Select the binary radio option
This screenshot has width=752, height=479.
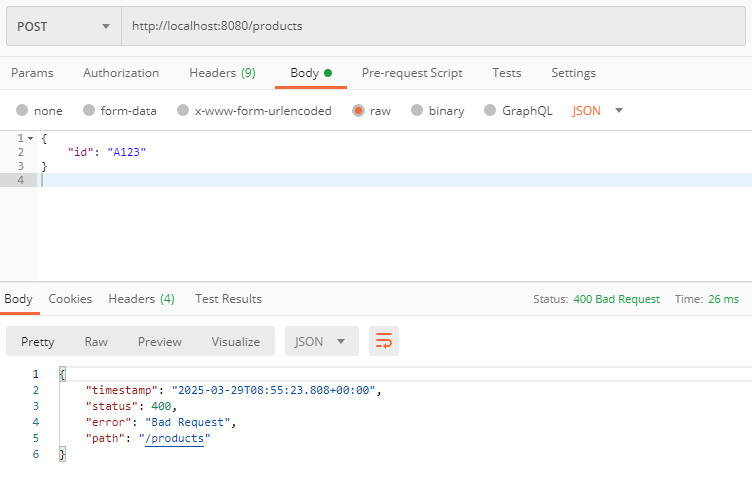(x=417, y=110)
